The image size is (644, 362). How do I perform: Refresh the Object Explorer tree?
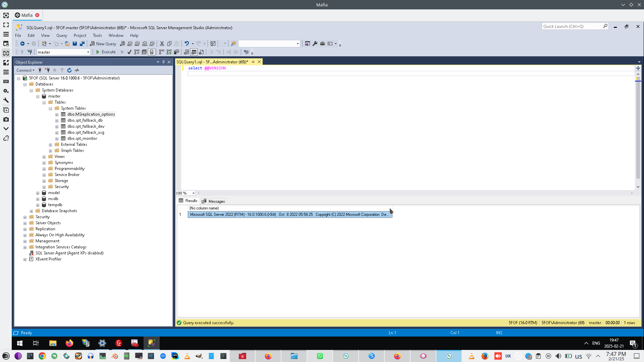tap(69, 70)
